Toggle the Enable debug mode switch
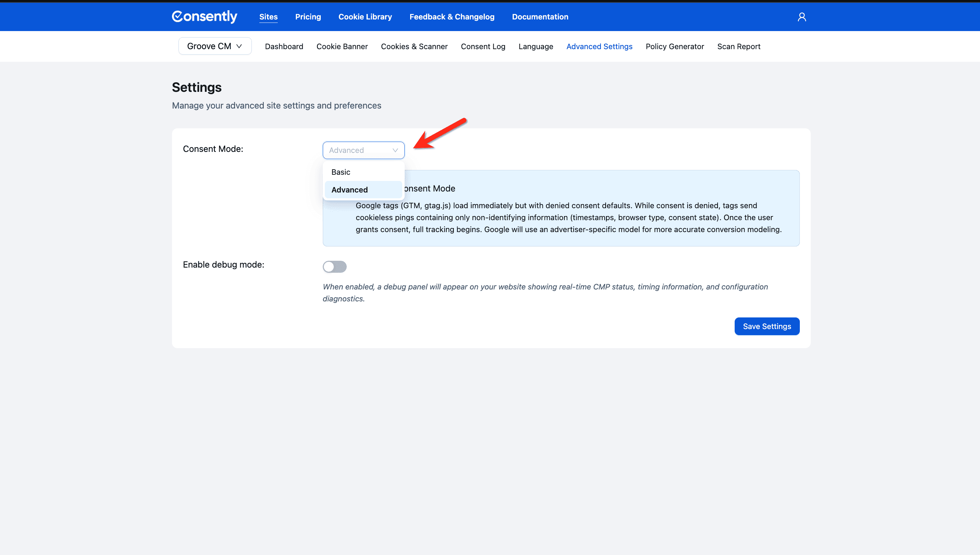 pyautogui.click(x=334, y=267)
